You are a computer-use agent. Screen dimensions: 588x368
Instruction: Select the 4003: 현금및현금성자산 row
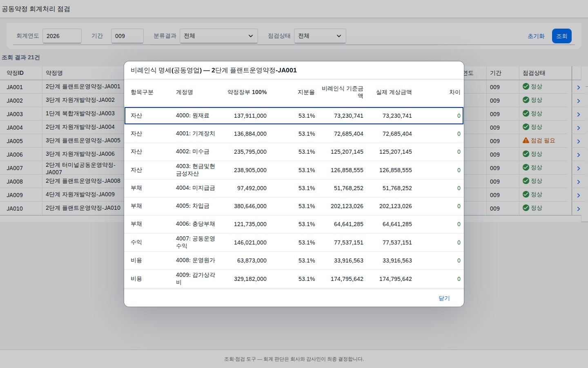click(x=294, y=170)
